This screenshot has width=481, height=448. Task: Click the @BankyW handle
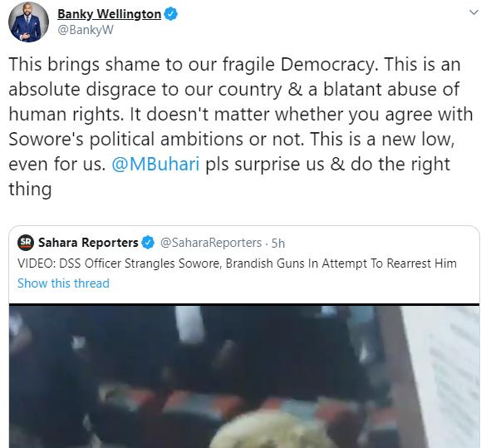[x=86, y=30]
